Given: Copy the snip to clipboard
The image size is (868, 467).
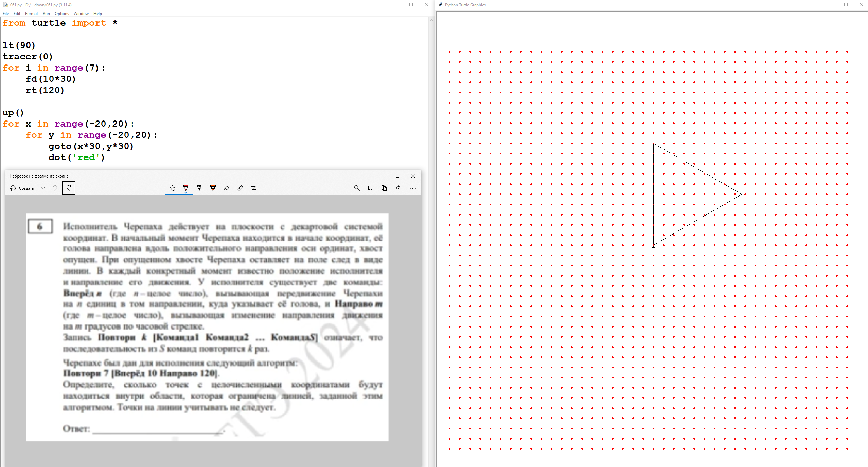Looking at the screenshot, I should coord(384,188).
